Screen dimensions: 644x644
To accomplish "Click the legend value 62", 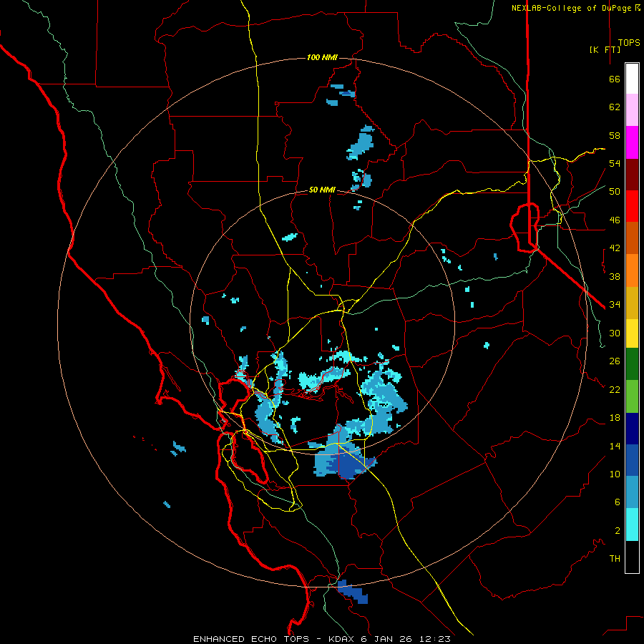I will [615, 107].
